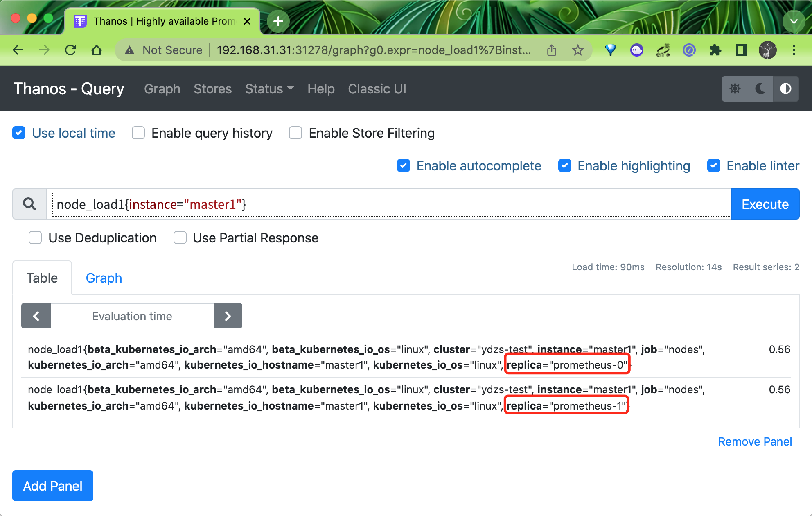Click the share icon in the address bar
The width and height of the screenshot is (812, 516).
pos(552,50)
